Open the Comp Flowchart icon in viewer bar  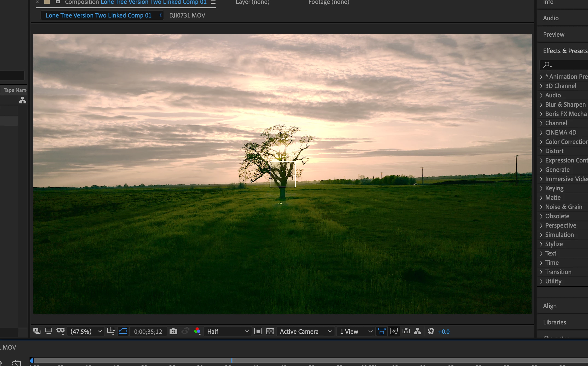point(418,331)
